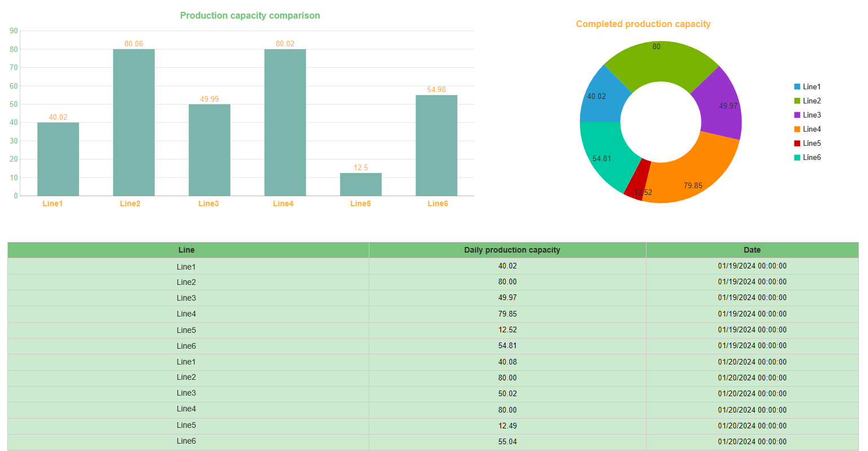
Task: Click the Date column header
Action: [752, 250]
